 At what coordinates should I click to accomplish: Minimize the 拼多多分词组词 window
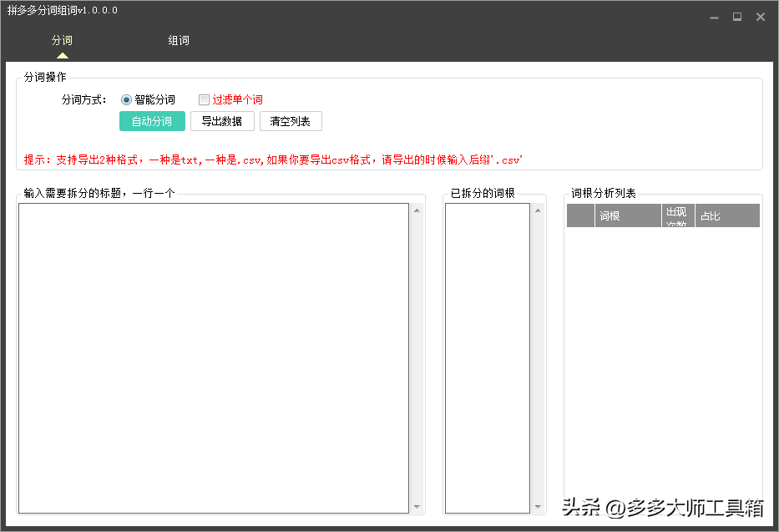[714, 16]
